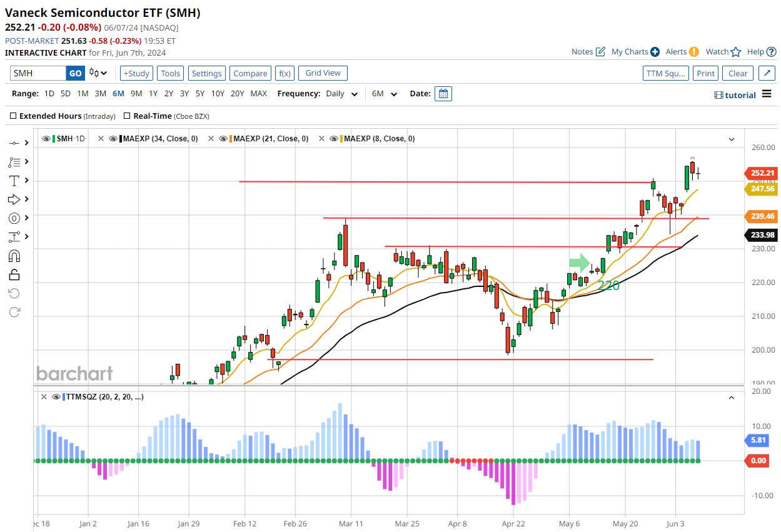Enable the Real-Time Cboe BZX checkbox

tap(128, 116)
